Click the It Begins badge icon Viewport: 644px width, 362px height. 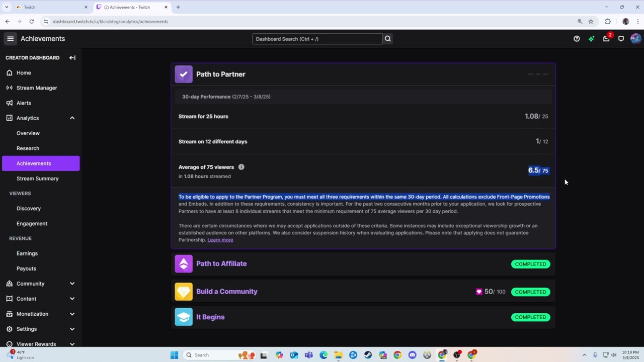tap(184, 317)
